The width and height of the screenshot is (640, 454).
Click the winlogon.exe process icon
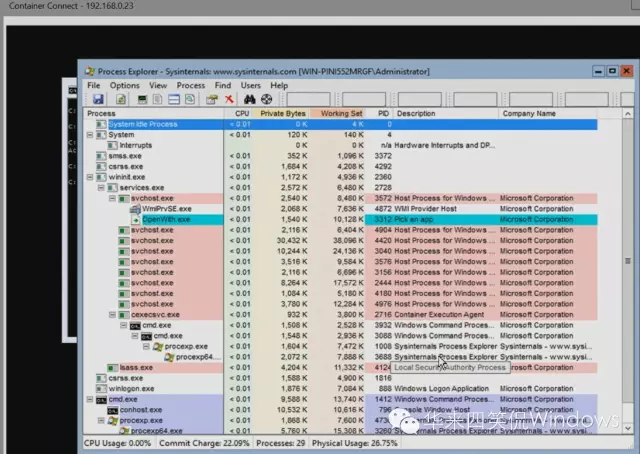tap(101, 389)
